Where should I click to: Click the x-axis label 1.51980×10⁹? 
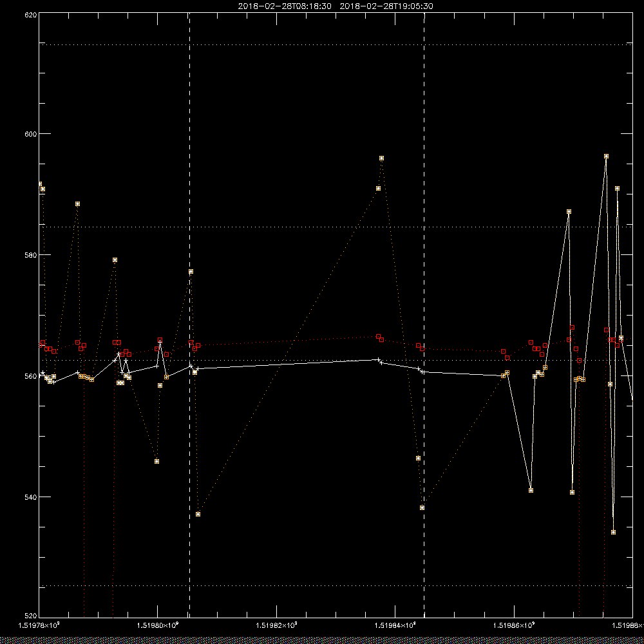pos(158,625)
